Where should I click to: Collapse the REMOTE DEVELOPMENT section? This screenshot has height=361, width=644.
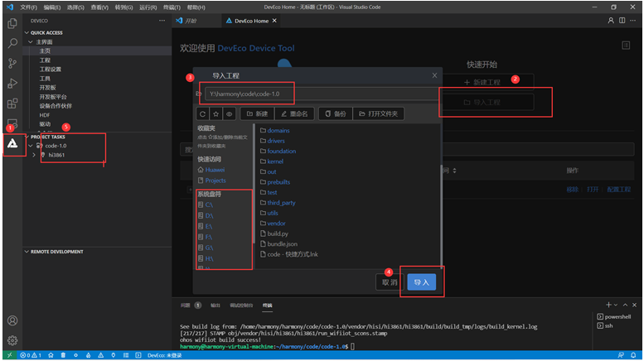tap(27, 252)
